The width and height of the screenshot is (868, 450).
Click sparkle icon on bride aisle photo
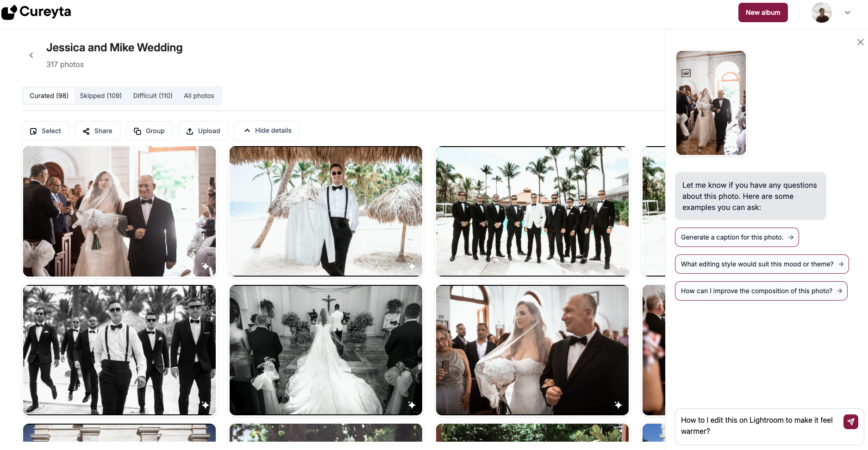(x=205, y=266)
